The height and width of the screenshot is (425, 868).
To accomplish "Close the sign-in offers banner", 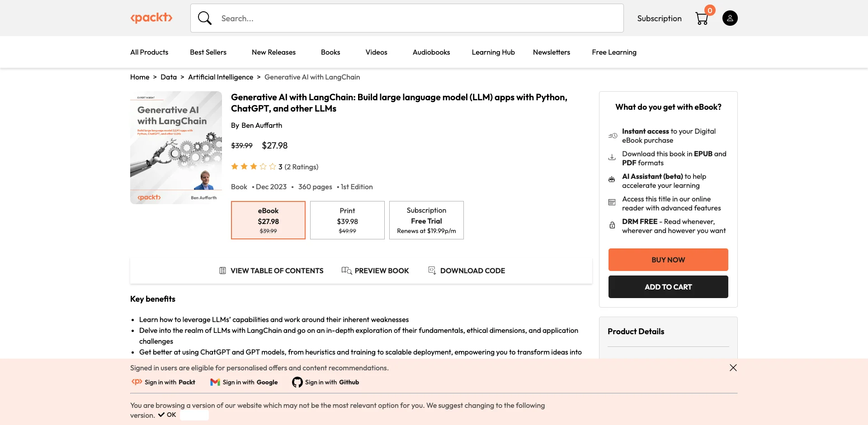I will click(733, 368).
